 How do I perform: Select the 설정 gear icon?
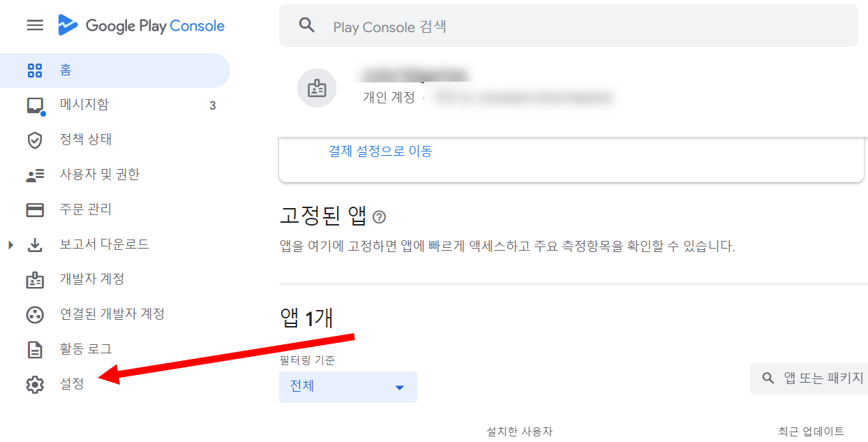35,384
